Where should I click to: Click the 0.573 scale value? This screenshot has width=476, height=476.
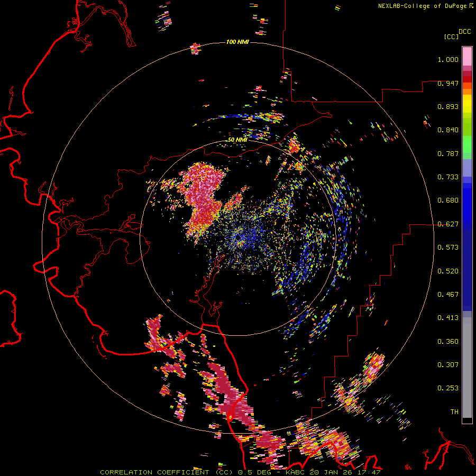[x=448, y=248]
